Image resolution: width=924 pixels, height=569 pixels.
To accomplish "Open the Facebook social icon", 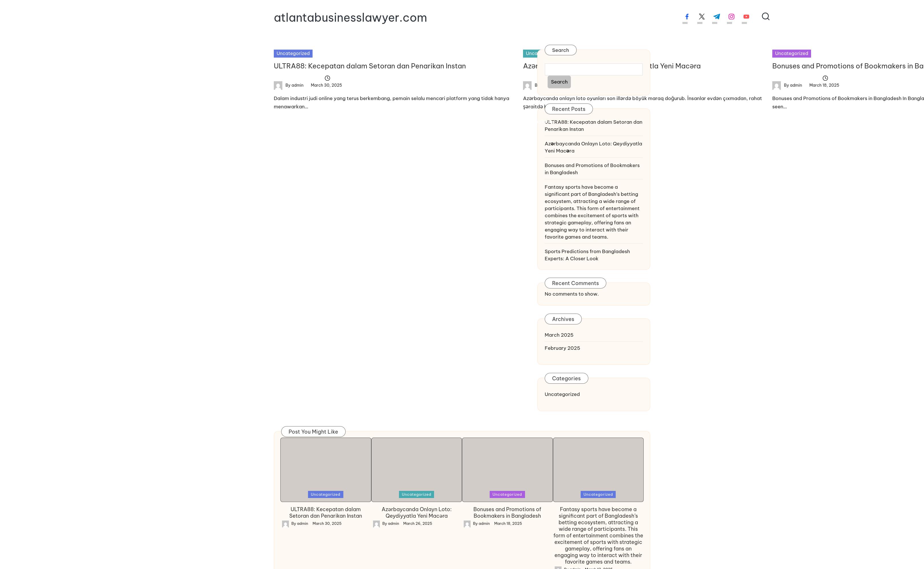I will coord(687,17).
